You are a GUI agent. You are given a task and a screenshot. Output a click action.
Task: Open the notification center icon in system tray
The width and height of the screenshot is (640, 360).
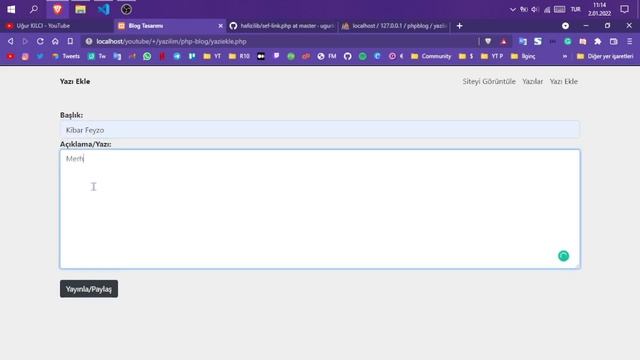(624, 9)
